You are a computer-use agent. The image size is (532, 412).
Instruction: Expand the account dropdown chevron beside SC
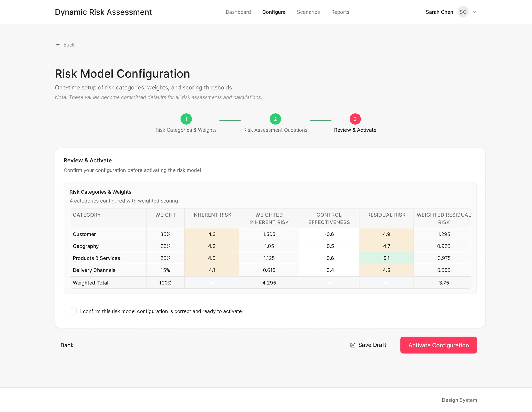coord(474,12)
